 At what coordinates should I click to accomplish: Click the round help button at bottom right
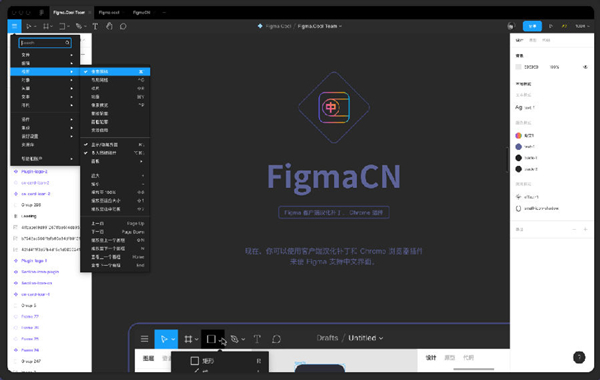tap(579, 357)
